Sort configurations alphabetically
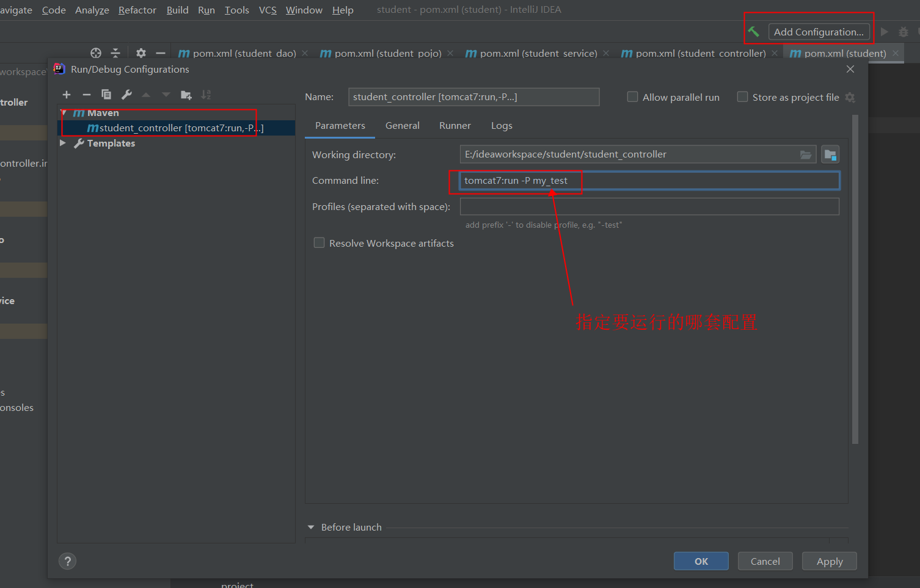 click(206, 95)
